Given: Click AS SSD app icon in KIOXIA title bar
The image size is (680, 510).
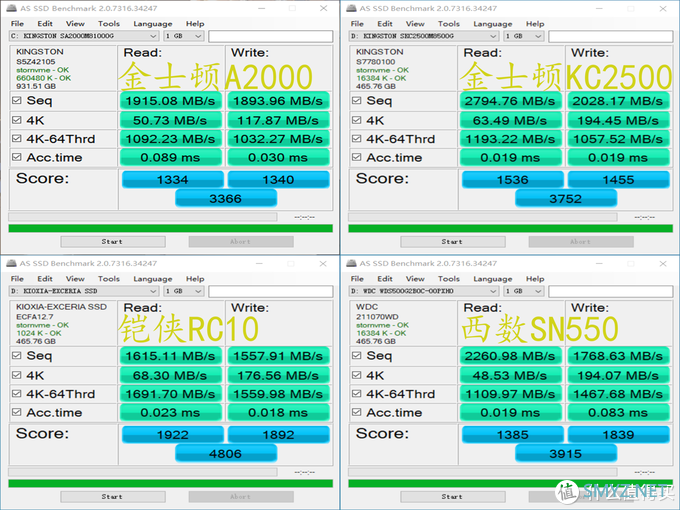Looking at the screenshot, I should pyautogui.click(x=12, y=263).
